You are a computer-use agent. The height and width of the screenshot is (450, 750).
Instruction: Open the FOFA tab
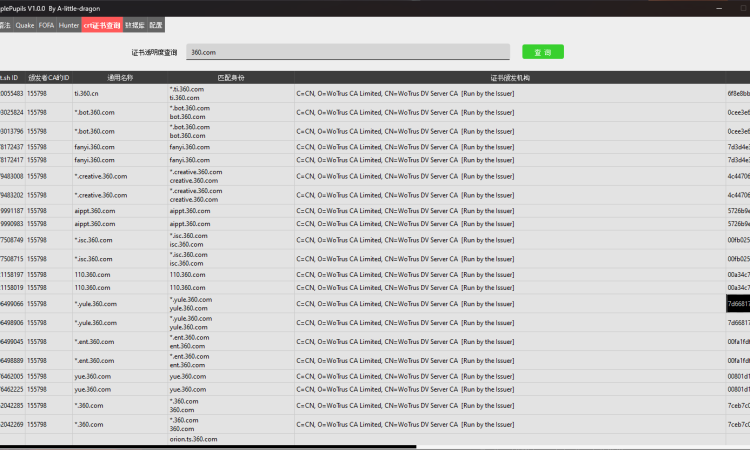coord(46,25)
